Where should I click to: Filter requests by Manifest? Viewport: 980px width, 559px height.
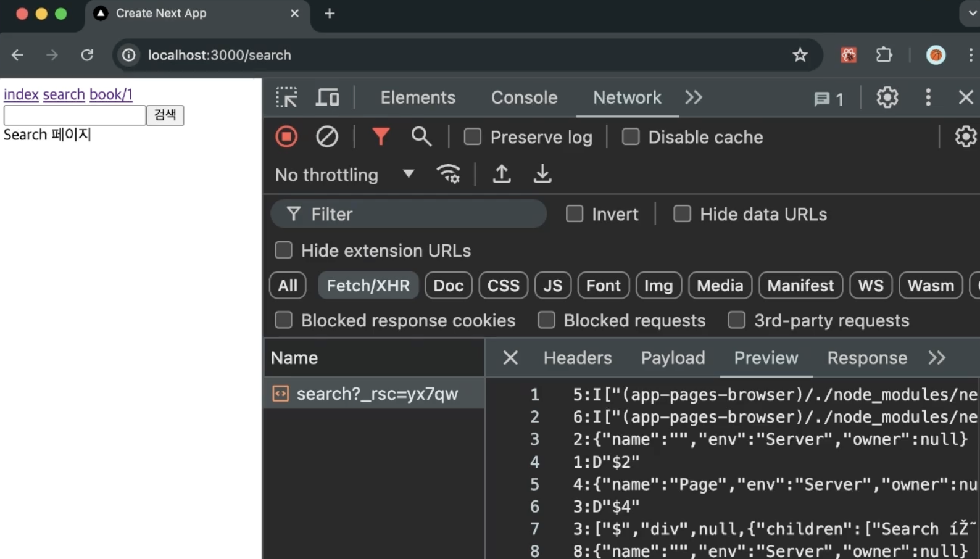pos(800,286)
